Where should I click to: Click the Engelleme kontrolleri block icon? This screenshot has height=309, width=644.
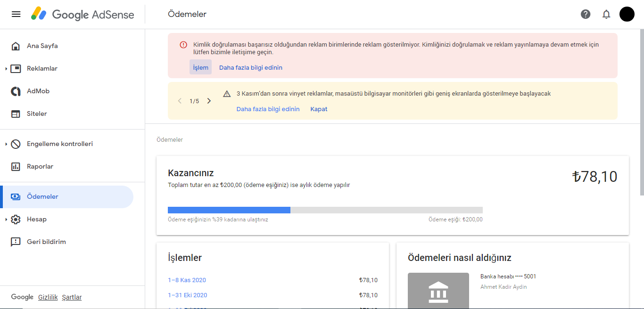pyautogui.click(x=16, y=144)
